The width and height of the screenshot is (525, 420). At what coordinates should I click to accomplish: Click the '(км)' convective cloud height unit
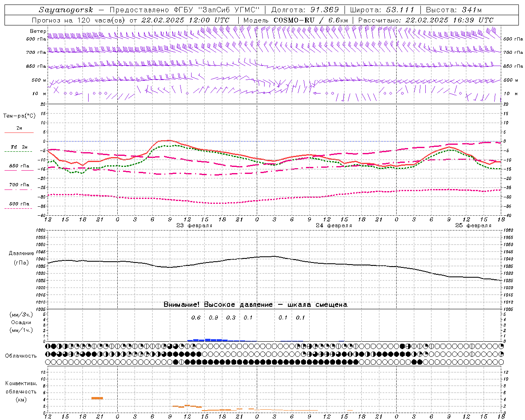(21, 399)
